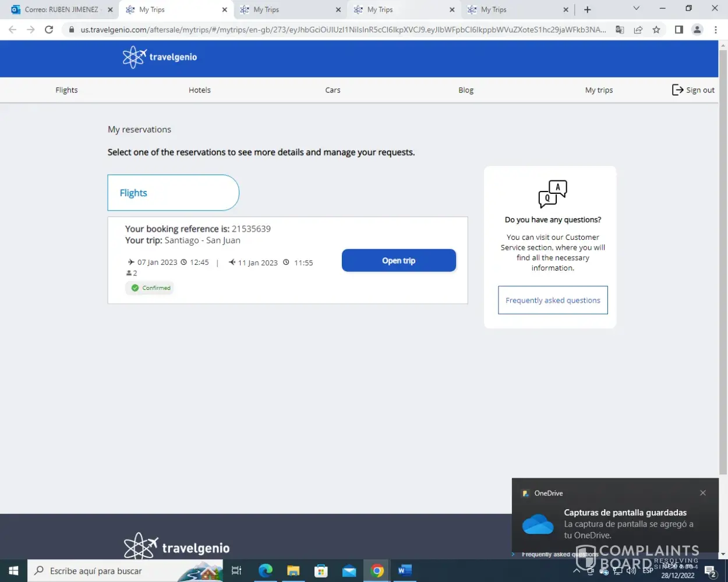Open the Cars navigation item
The height and width of the screenshot is (582, 728).
333,90
